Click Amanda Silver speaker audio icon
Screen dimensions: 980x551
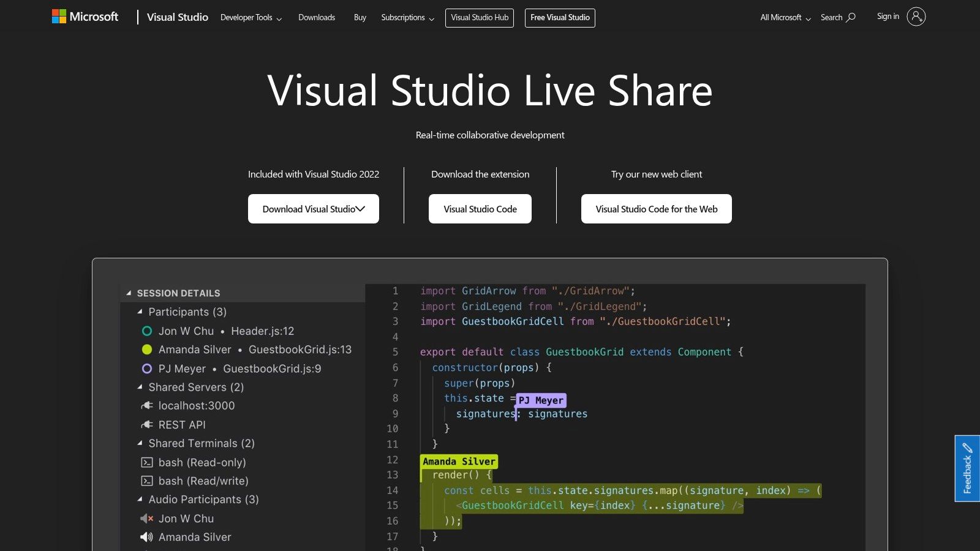coord(147,537)
